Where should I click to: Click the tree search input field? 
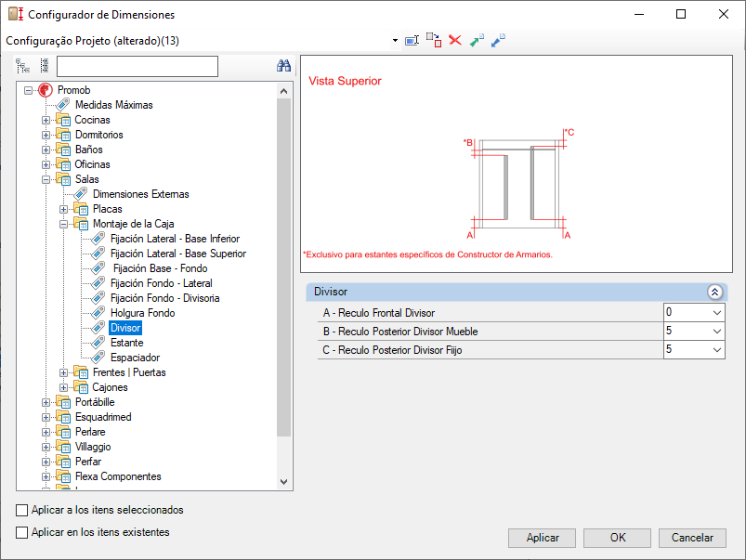[137, 66]
